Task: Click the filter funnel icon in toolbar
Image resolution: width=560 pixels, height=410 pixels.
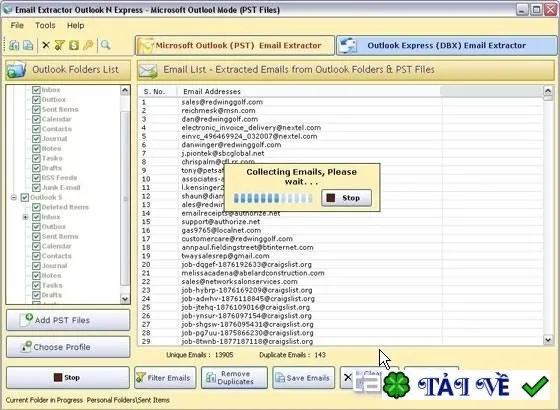Action: pyautogui.click(x=59, y=45)
